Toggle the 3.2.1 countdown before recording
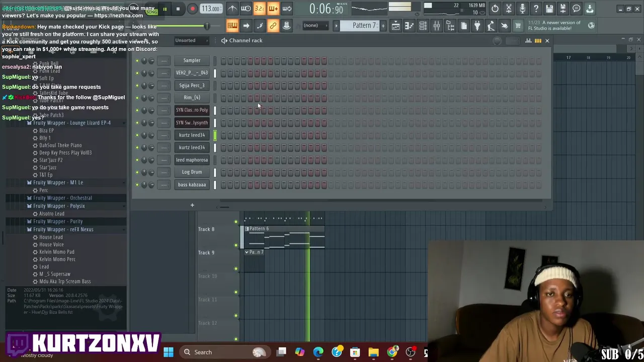The width and height of the screenshot is (644, 362). [x=259, y=9]
